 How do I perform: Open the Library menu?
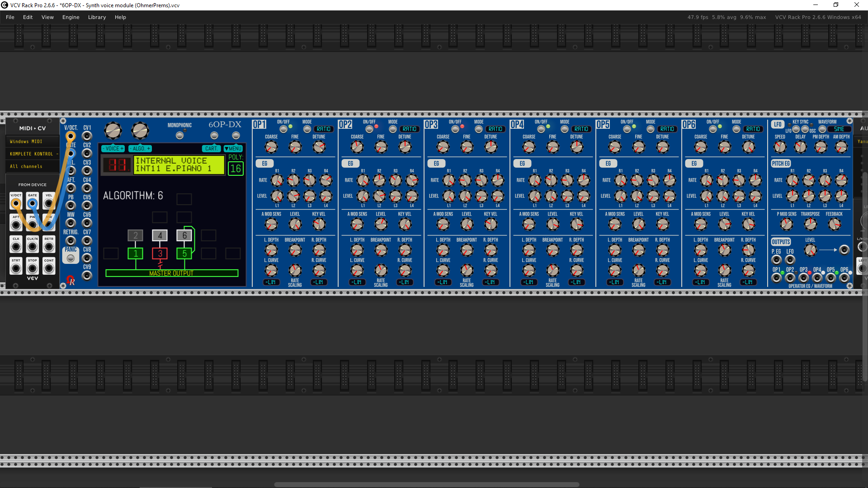tap(97, 17)
